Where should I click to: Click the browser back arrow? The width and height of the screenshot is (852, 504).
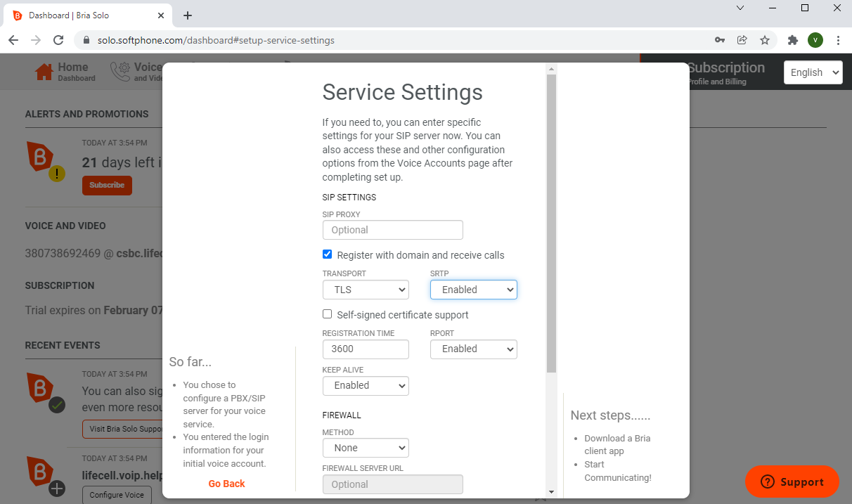point(15,40)
